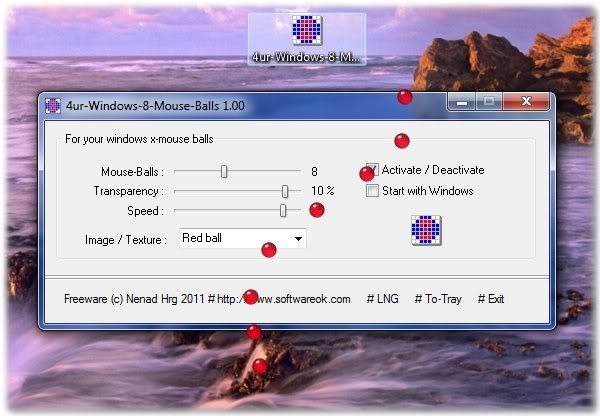Screen dimensions: 600x416
Task: Click the Transparency : label
Action: point(129,191)
